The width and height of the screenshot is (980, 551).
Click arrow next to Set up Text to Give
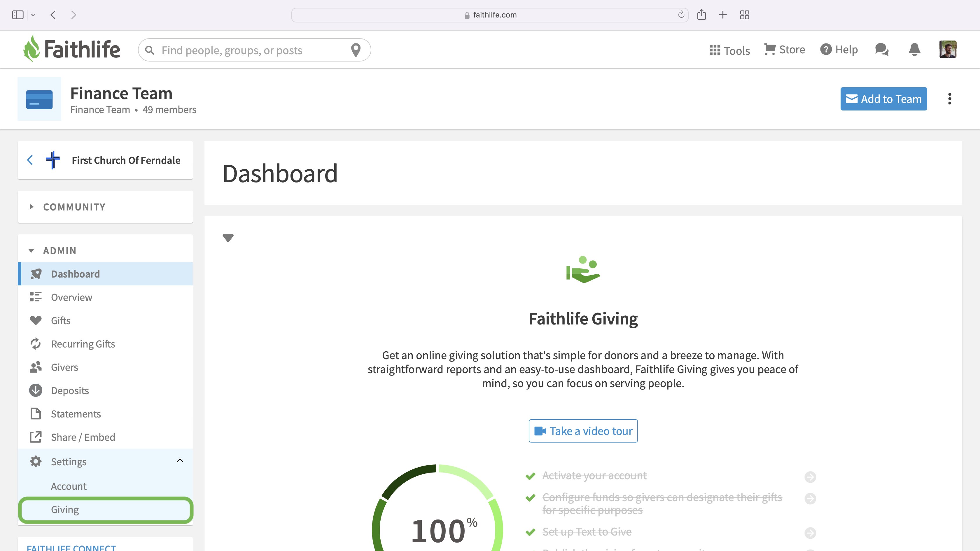810,533
